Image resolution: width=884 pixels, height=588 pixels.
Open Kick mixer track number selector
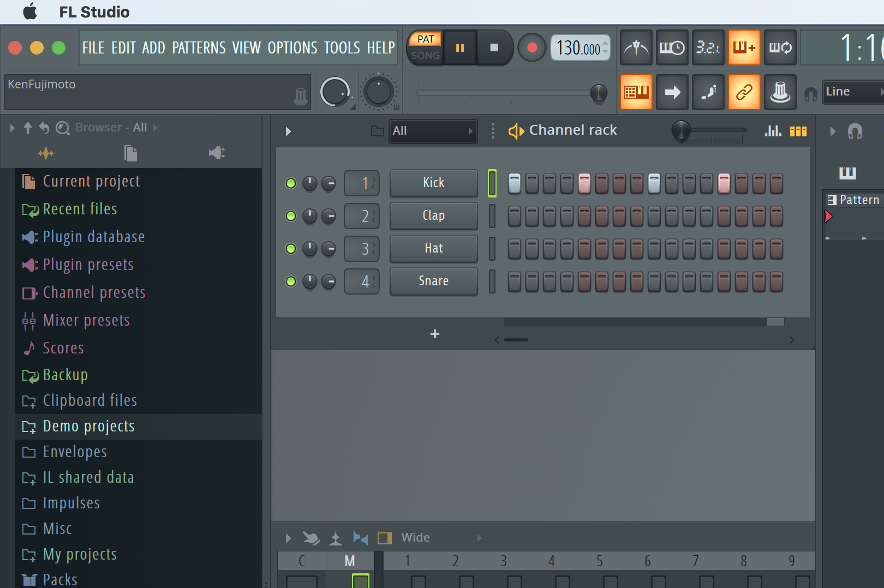(x=362, y=183)
